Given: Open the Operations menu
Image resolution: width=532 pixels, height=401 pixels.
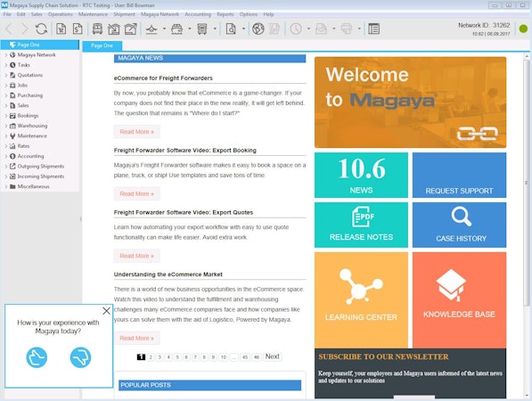Looking at the screenshot, I should (x=61, y=14).
